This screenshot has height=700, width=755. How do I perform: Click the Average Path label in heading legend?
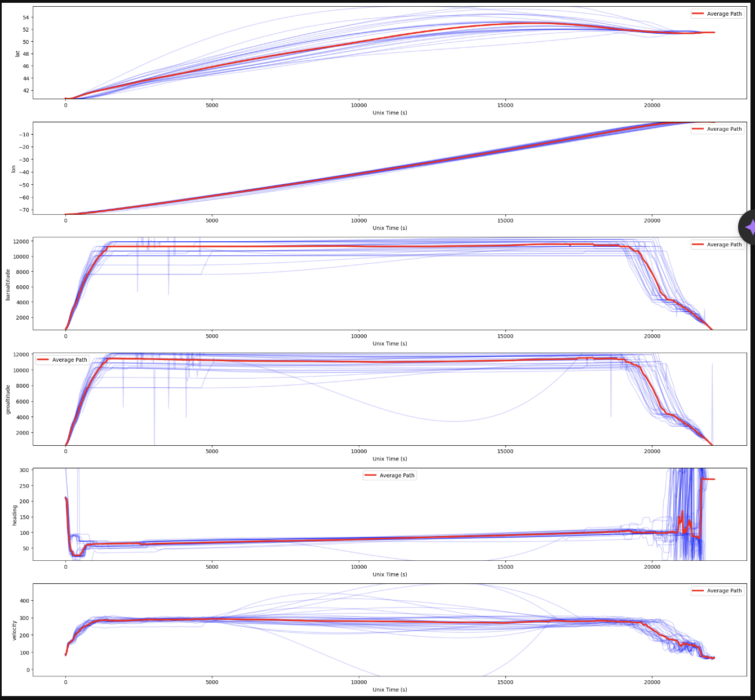[396, 475]
